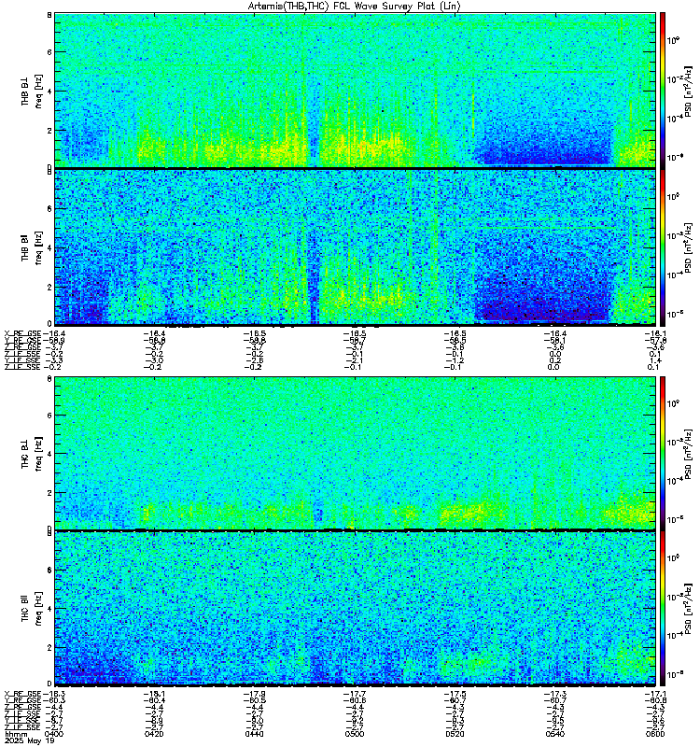Click the THC X_RE_GSE value '-17.7'

tap(355, 694)
